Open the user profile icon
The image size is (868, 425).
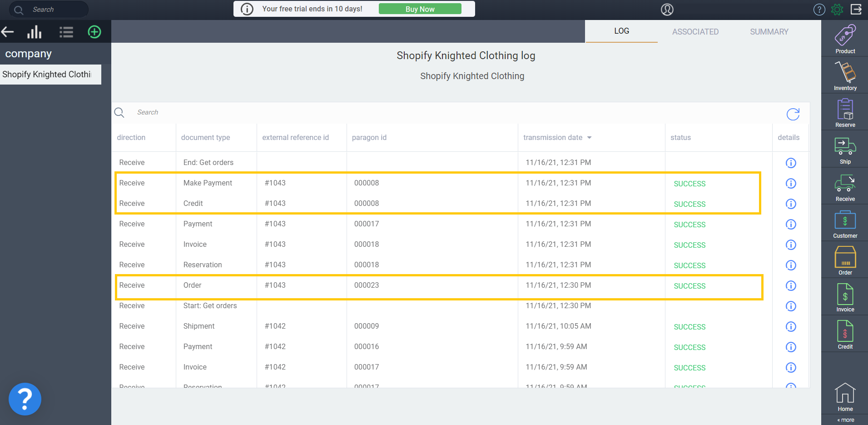click(667, 10)
